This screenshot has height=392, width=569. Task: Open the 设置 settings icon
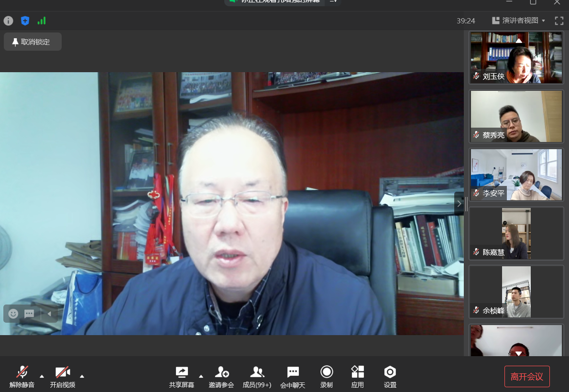tap(390, 377)
